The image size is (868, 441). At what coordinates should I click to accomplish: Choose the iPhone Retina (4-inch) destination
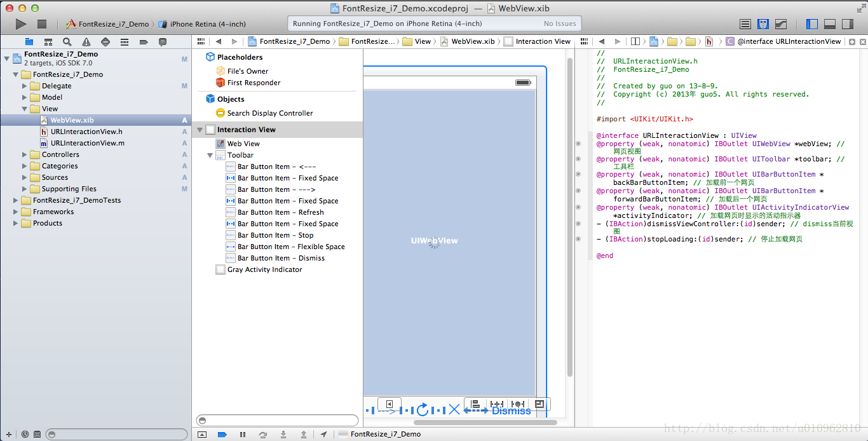[202, 24]
